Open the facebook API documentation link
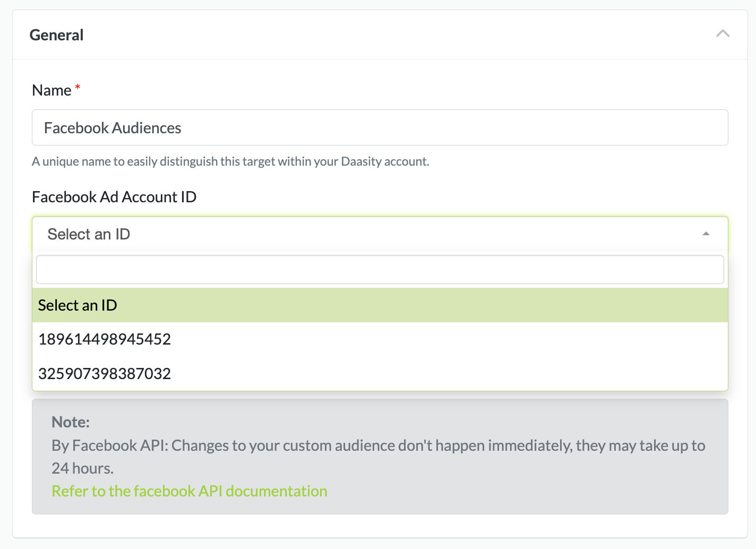The height and width of the screenshot is (549, 756). coord(189,491)
